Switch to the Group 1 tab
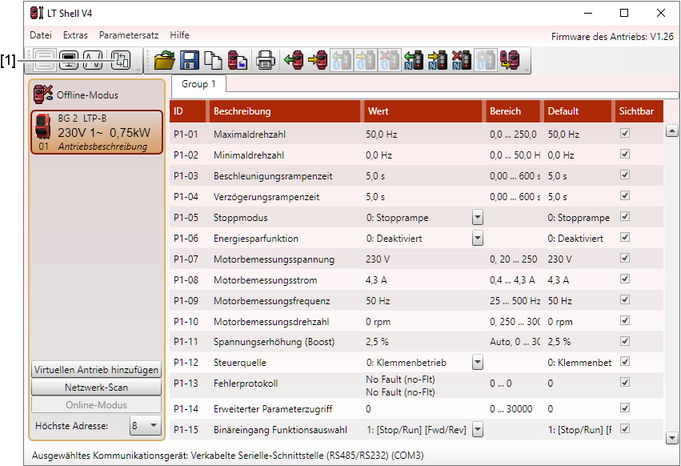Screen dimensions: 681x466 (x=198, y=84)
